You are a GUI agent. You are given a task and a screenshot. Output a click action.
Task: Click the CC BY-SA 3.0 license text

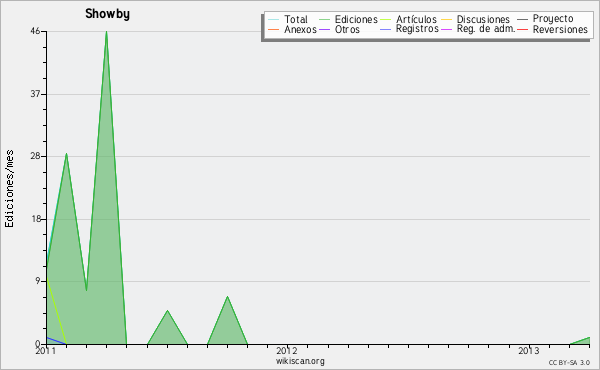pos(569,362)
